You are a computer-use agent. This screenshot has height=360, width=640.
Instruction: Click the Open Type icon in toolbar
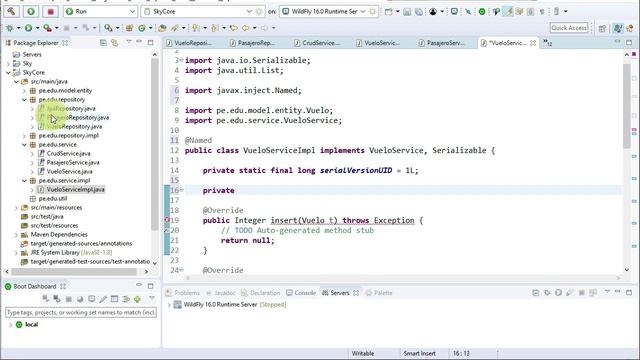click(162, 28)
